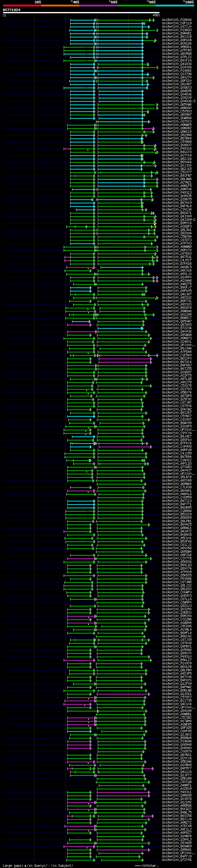Select the UniRef100_B6GW69 label
Image resolution: width=197 pixels, height=868 pixels.
tap(177, 846)
